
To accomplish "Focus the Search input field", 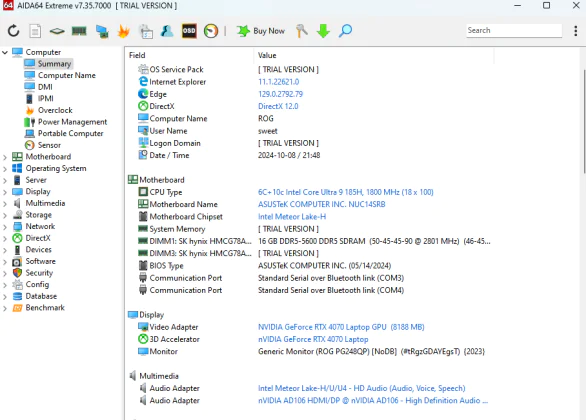I will (514, 30).
